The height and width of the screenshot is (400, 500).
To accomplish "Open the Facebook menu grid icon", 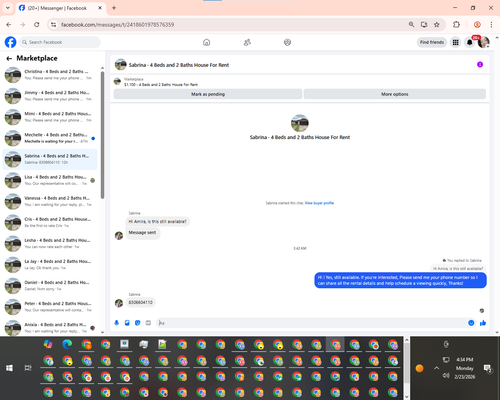I will 455,42.
